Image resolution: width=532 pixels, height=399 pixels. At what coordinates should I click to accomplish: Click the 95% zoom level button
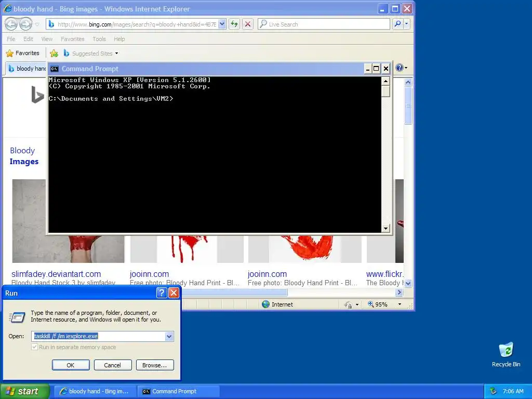378,304
